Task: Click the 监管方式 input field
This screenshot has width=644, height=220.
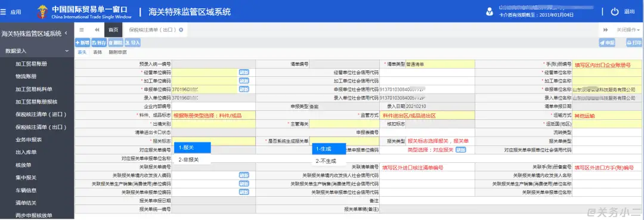Action: (428, 115)
